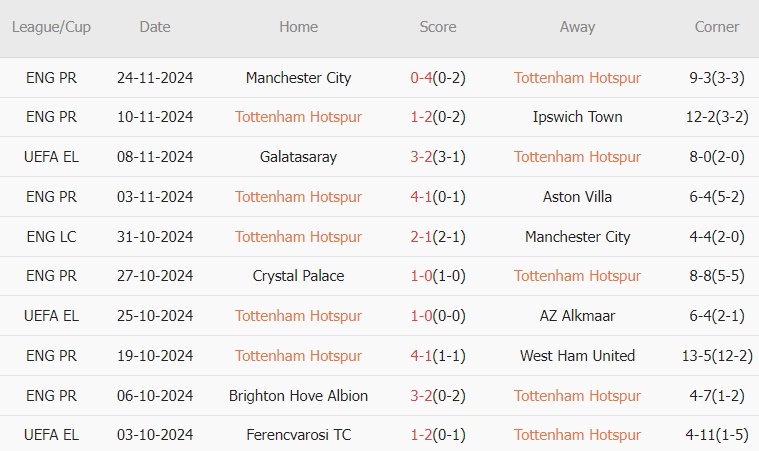Open Ipswich Town away team link
The height and width of the screenshot is (451, 759).
click(577, 117)
